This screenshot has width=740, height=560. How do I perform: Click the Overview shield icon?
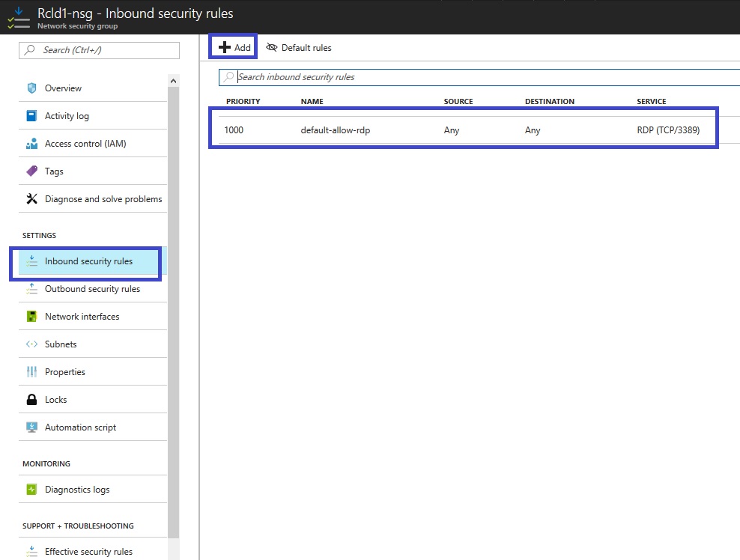pos(31,88)
